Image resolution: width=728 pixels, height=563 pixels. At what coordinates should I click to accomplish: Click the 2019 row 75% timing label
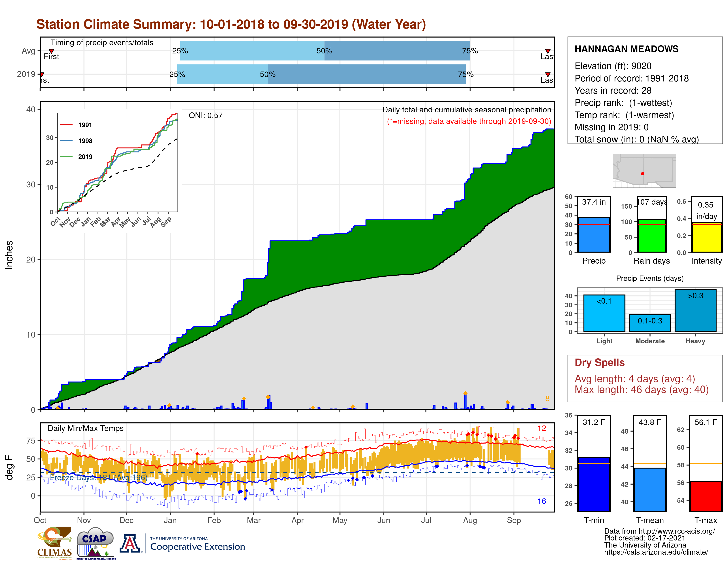[x=466, y=74]
